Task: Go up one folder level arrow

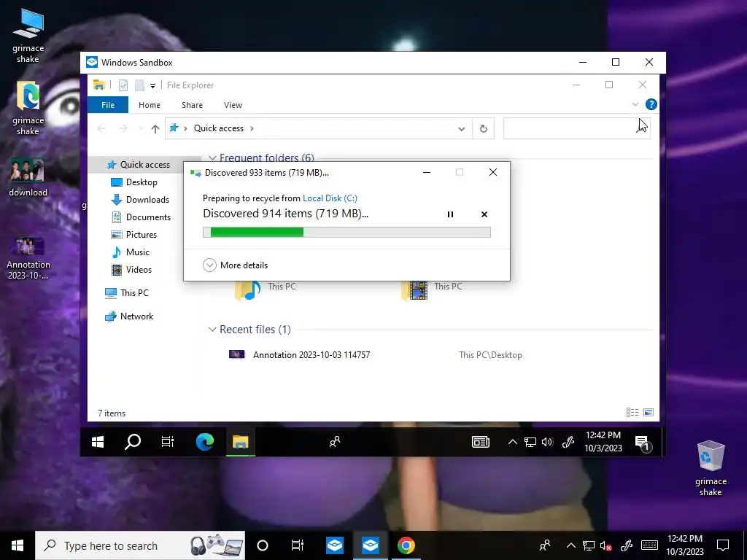Action: coord(155,128)
